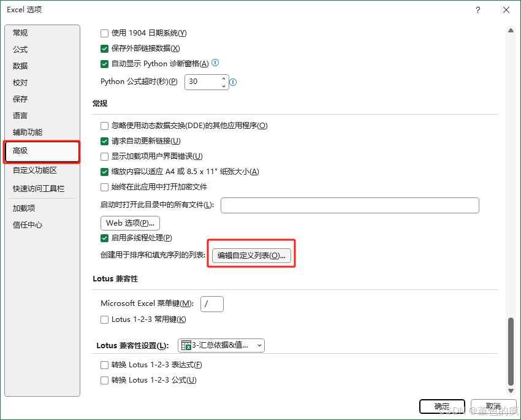
Task: Click the worksheet icon in Lotus 兼容性设置 box
Action: point(185,345)
